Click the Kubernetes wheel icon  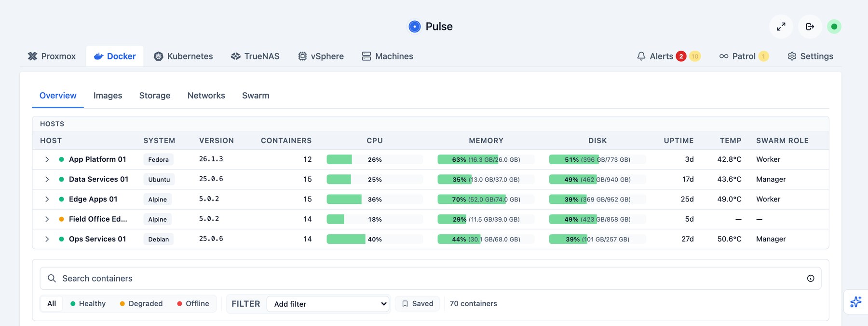[x=158, y=57]
